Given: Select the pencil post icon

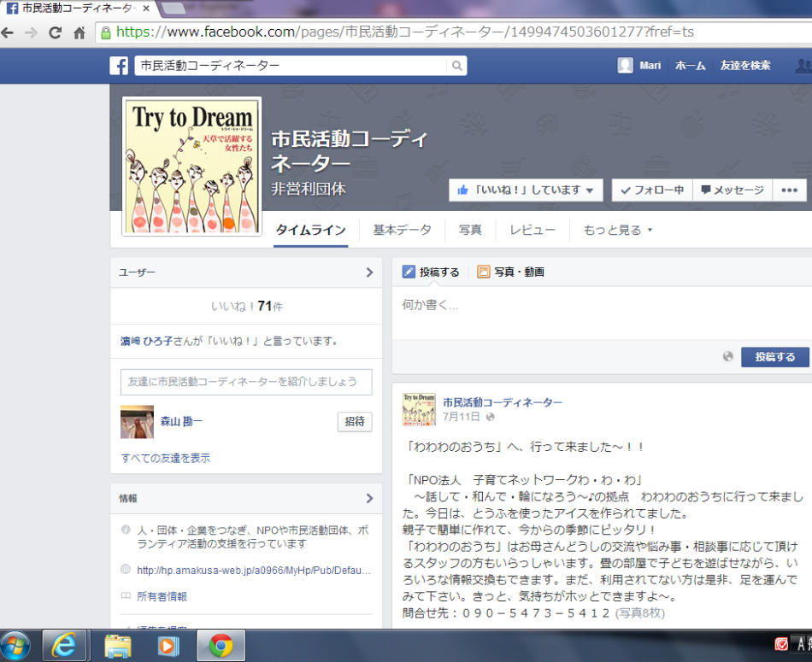Looking at the screenshot, I should 409,272.
